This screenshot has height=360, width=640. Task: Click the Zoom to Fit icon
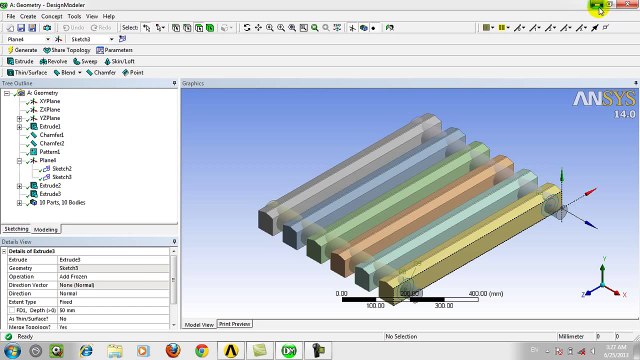pos(292,28)
